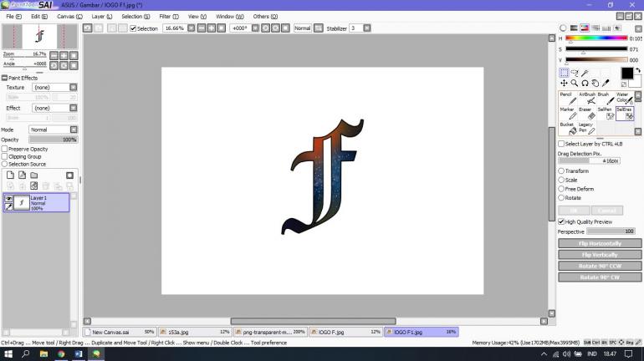Click the hue slider bar

(596, 38)
